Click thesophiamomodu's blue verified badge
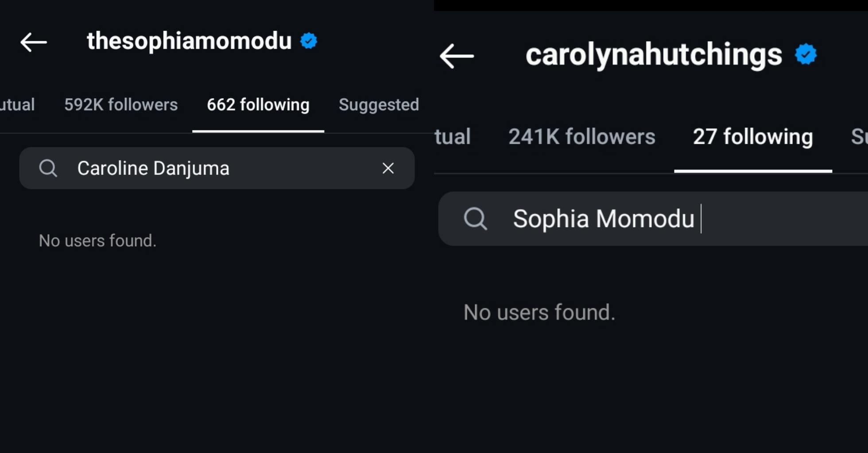The image size is (868, 453). click(x=309, y=41)
